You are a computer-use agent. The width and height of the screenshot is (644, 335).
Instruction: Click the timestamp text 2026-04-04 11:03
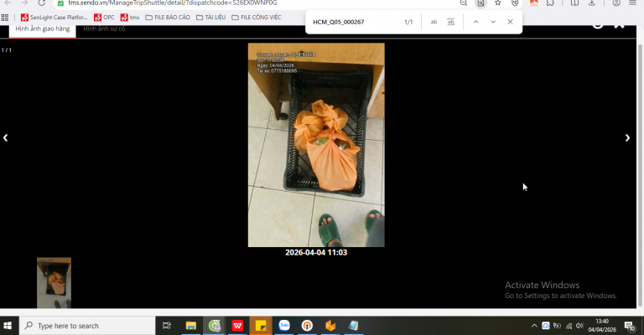316,253
